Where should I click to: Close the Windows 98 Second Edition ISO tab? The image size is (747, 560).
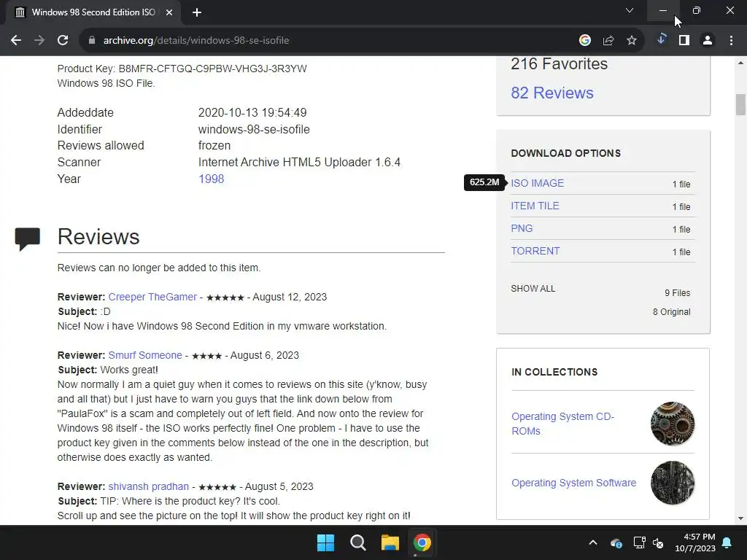click(x=169, y=12)
